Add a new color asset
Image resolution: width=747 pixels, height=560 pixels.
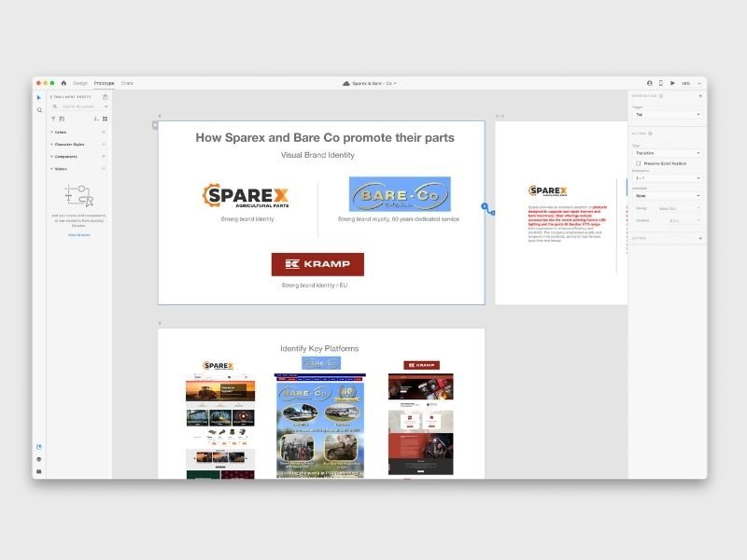[x=104, y=132]
